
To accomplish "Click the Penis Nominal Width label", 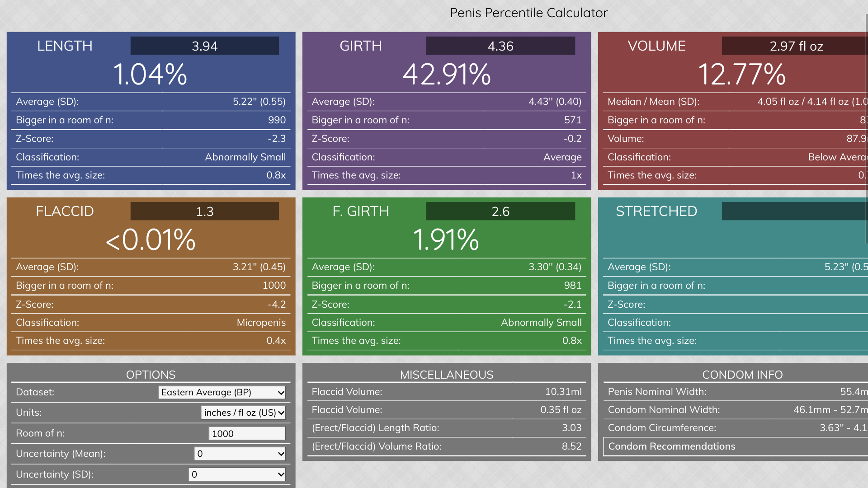I will click(x=657, y=392).
